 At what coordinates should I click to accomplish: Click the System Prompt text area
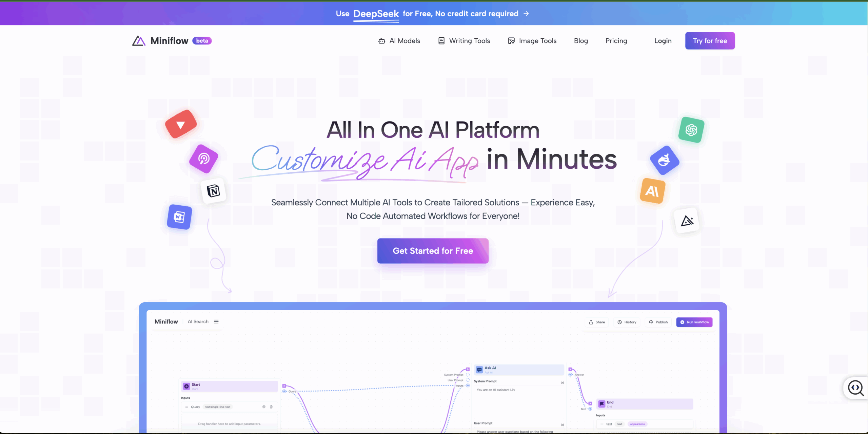[x=519, y=402]
